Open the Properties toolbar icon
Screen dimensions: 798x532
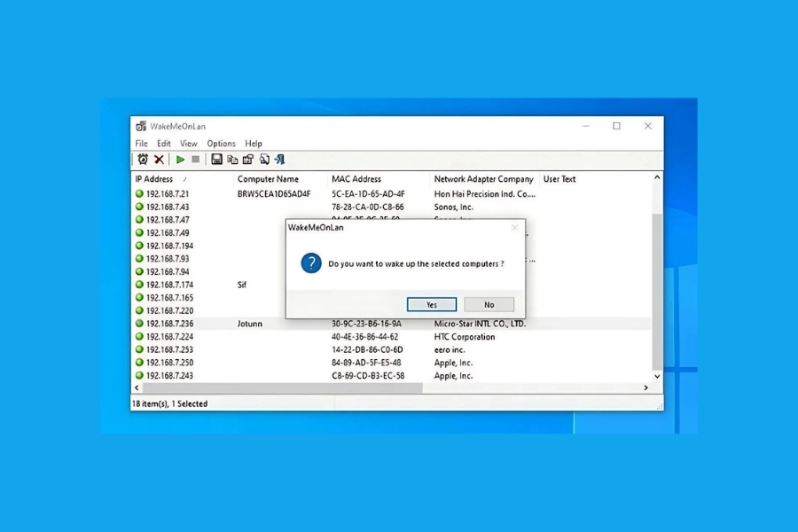[x=248, y=160]
